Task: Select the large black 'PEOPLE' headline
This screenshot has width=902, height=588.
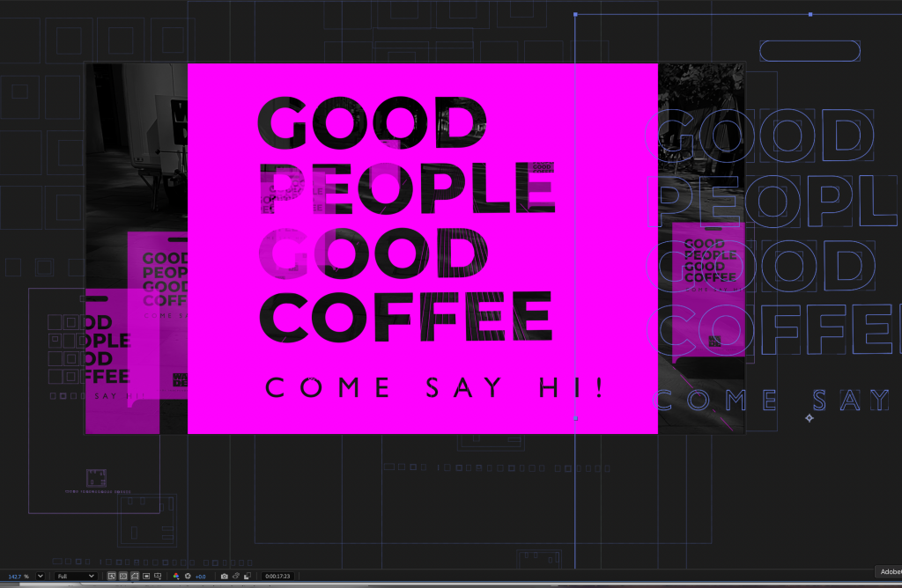Action: 407,188
